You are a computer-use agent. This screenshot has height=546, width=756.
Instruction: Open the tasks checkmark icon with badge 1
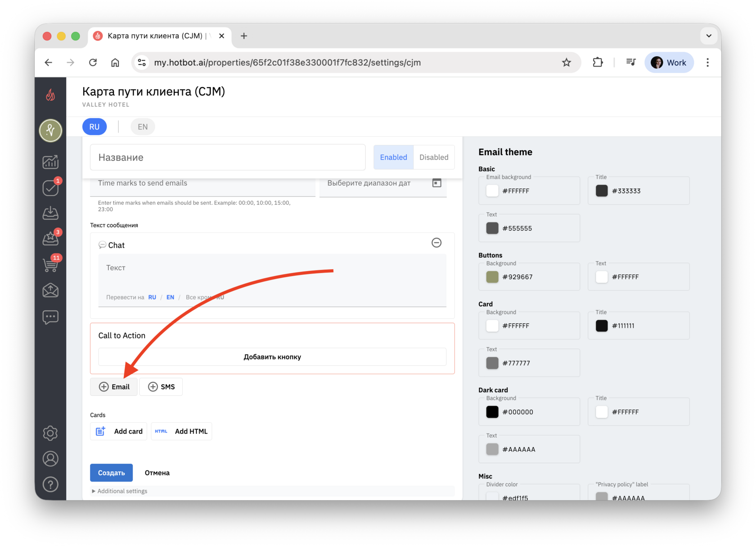(50, 188)
